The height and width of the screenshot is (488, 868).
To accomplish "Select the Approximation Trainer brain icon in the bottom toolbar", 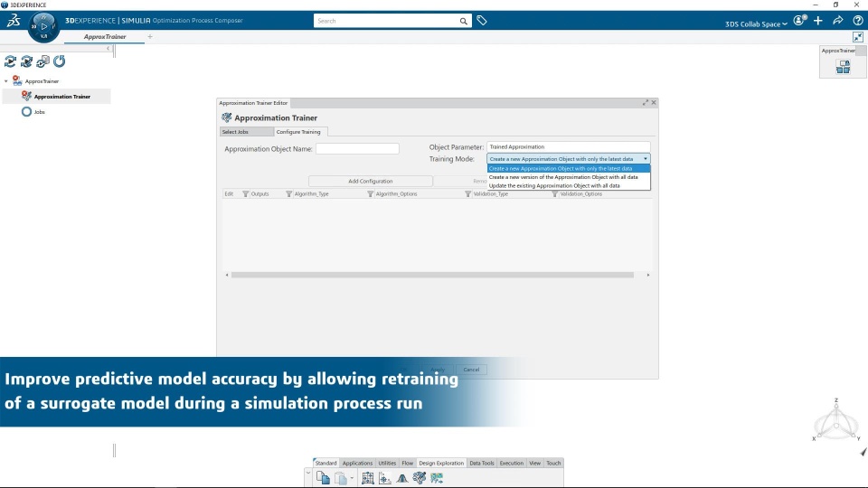I will [419, 477].
